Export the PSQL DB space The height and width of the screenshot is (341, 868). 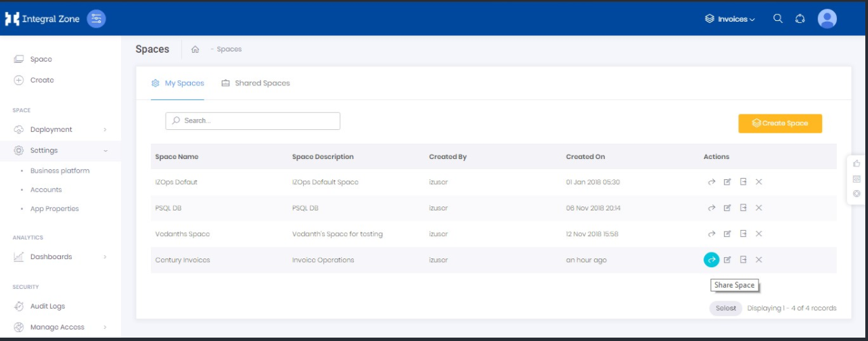[743, 208]
